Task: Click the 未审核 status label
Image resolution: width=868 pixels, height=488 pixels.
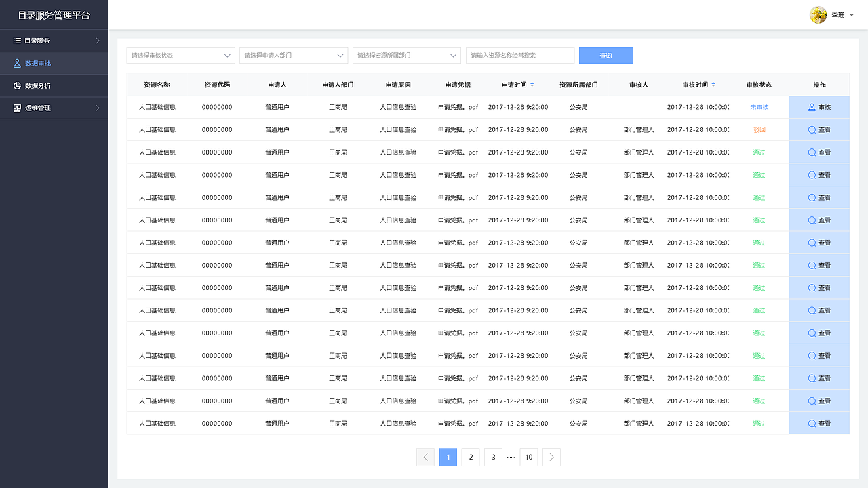Action: click(759, 107)
